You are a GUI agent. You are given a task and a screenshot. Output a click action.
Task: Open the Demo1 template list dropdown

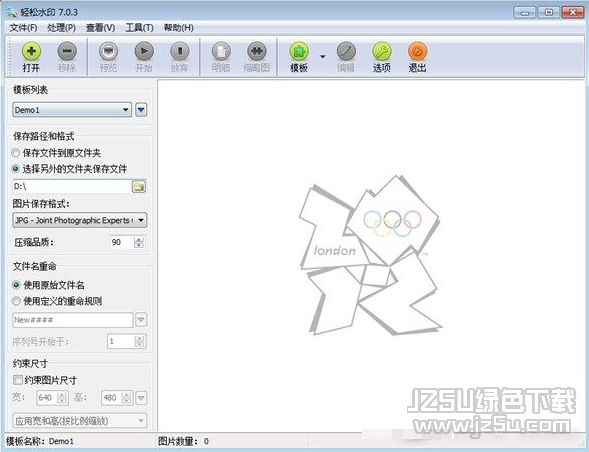pos(72,110)
